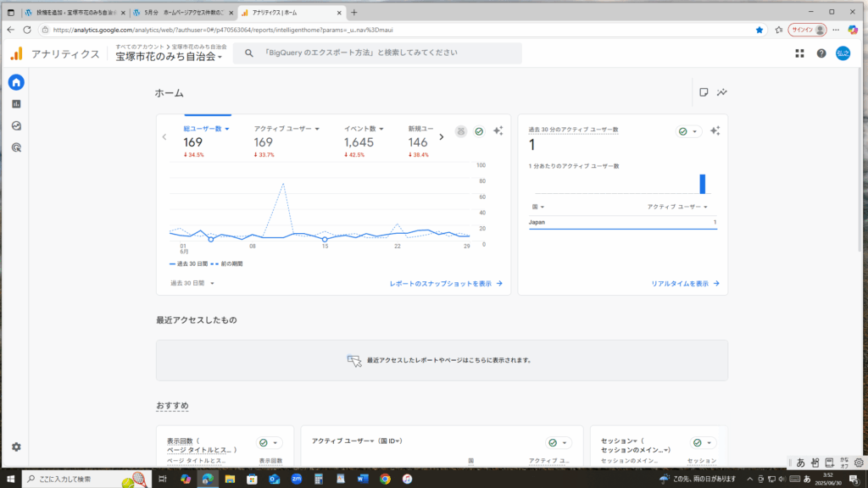
Task: Expand the イベント数 metric dropdown
Action: 364,129
